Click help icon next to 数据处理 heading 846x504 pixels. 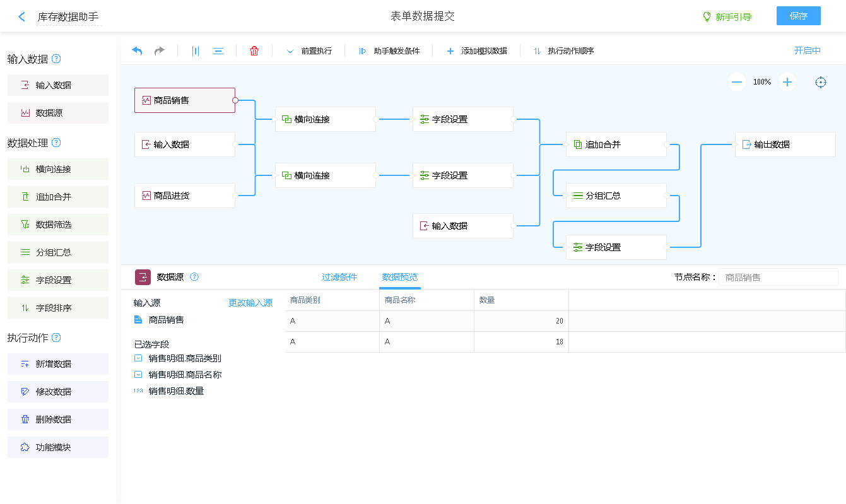[x=56, y=143]
